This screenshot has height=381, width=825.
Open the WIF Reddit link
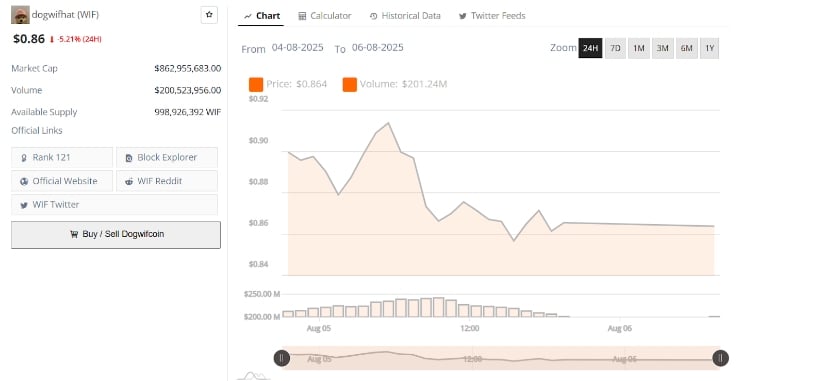click(x=167, y=181)
